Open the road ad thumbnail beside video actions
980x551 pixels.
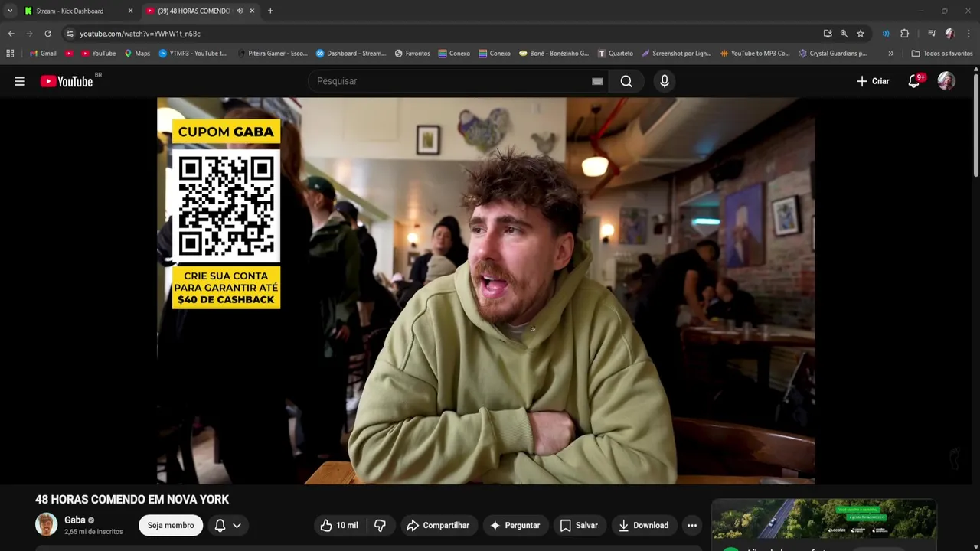click(x=824, y=519)
